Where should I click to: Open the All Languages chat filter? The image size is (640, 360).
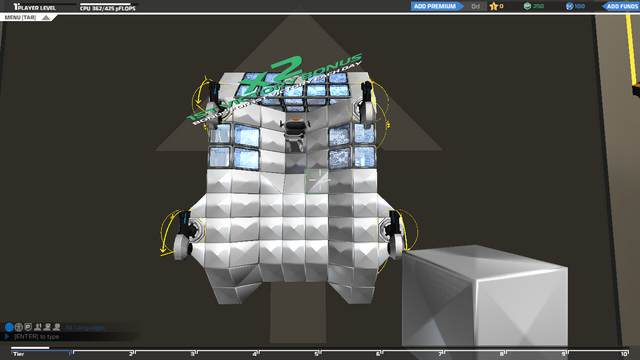85,327
